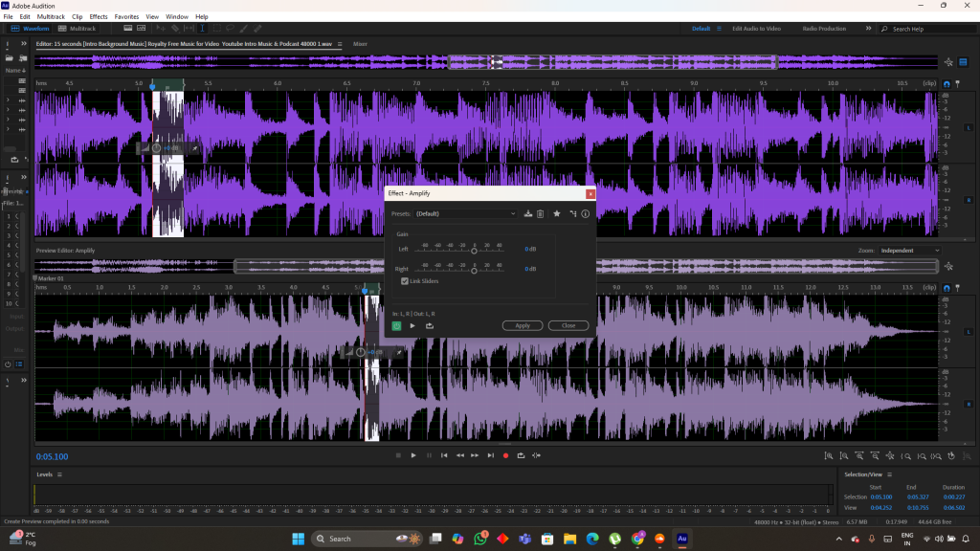Mark the Amplify effect as favorite with the star icon
The image size is (980, 551).
point(557,213)
